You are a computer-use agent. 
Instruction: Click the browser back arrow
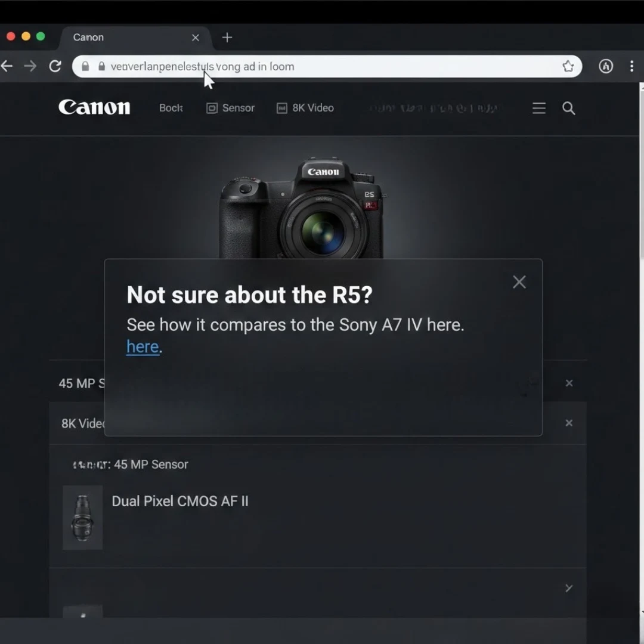tap(7, 66)
